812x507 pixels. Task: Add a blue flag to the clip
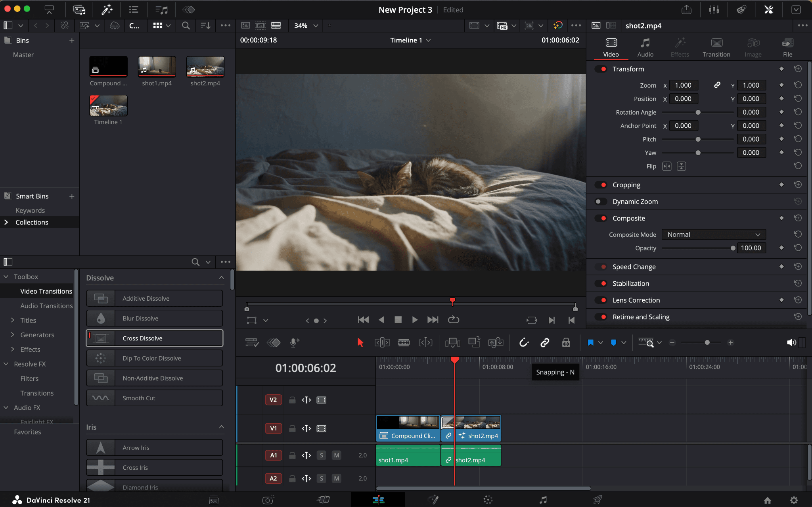tap(590, 342)
